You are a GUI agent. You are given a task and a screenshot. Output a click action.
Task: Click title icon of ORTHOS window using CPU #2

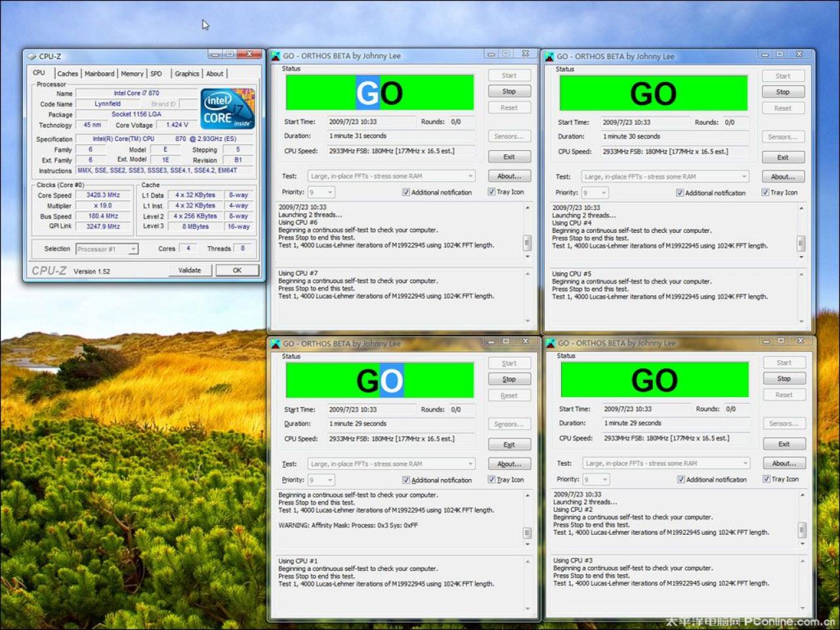click(551, 343)
